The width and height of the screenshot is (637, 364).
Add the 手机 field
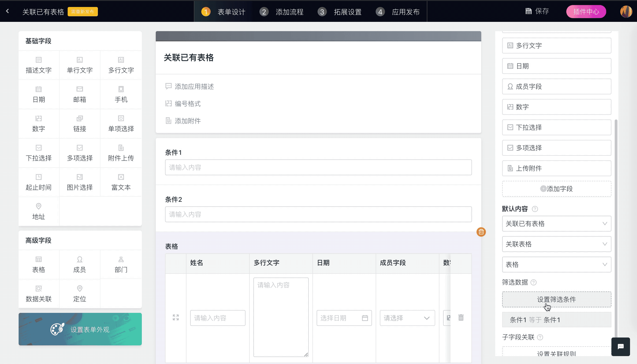(x=121, y=95)
